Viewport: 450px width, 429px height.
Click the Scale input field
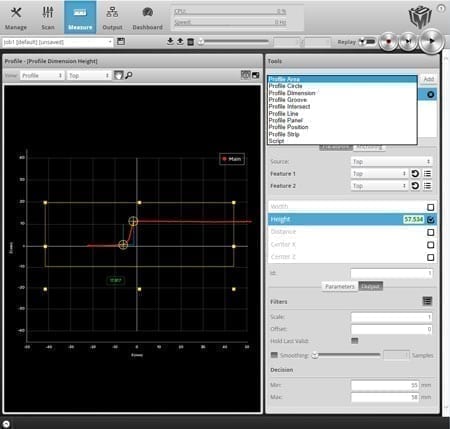tap(392, 317)
